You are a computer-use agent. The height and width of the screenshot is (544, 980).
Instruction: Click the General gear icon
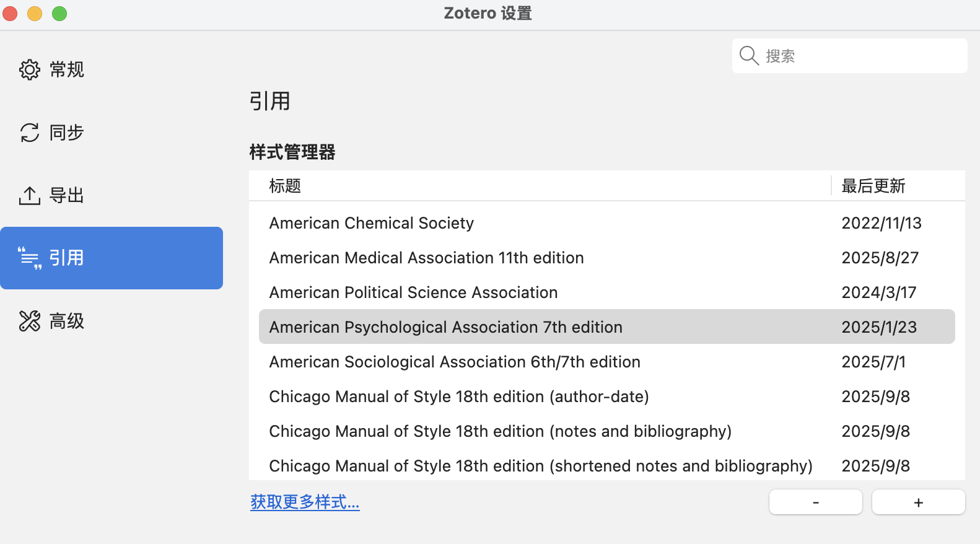(30, 69)
